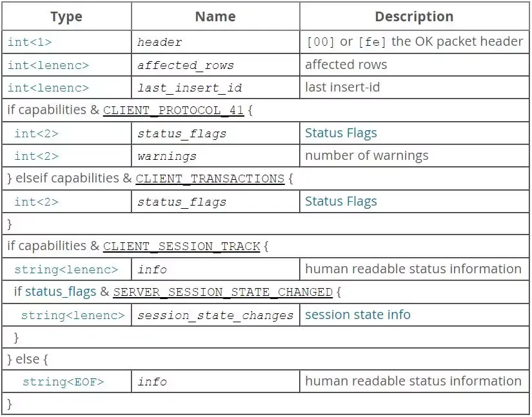Click the Name column header

pyautogui.click(x=215, y=17)
